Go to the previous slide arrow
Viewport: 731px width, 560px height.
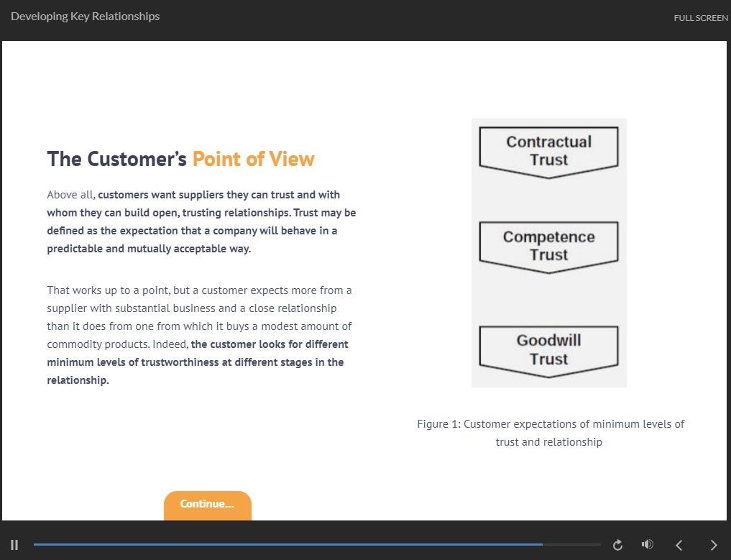pyautogui.click(x=679, y=545)
